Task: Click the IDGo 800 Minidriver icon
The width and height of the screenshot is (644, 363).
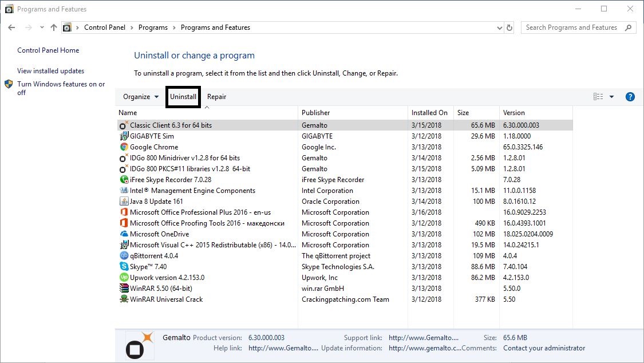Action: click(124, 157)
